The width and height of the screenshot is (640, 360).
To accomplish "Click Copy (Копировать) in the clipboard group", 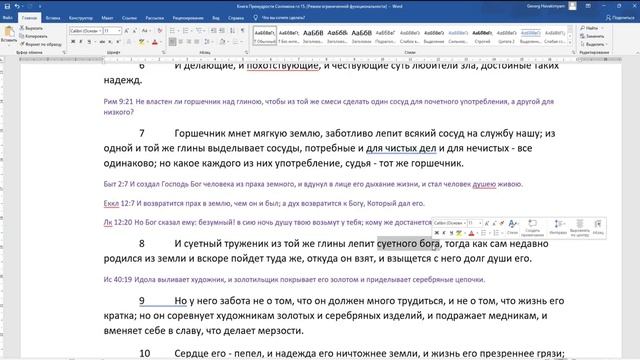I will pos(33,36).
